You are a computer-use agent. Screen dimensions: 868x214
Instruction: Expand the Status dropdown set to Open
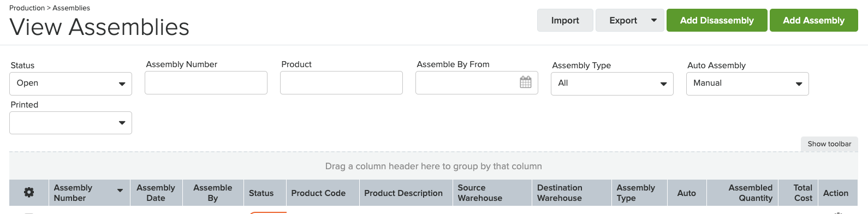point(70,84)
